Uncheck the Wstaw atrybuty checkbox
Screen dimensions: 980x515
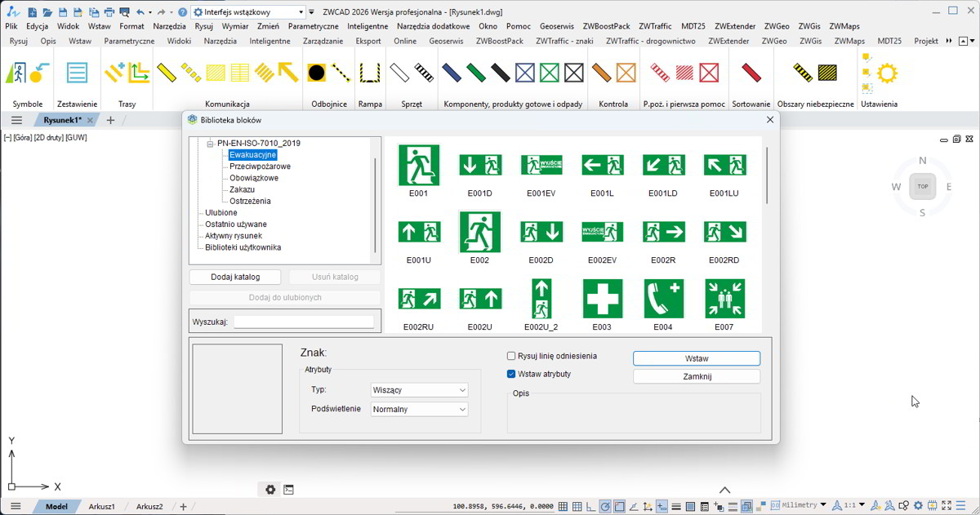(x=511, y=374)
